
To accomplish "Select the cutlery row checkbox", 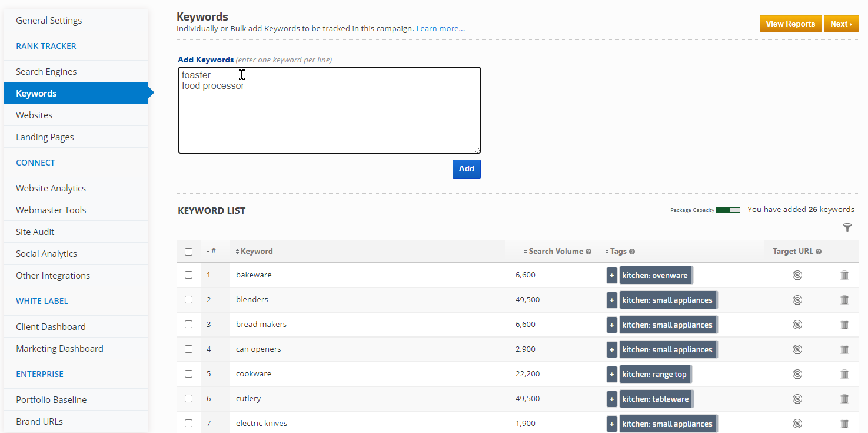I will 188,398.
